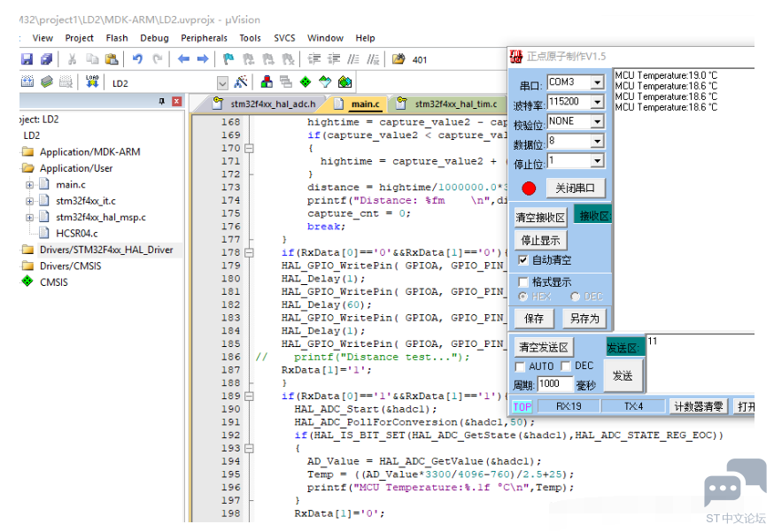Open the Peripherals menu
This screenshot has width=774, height=532.
[204, 38]
